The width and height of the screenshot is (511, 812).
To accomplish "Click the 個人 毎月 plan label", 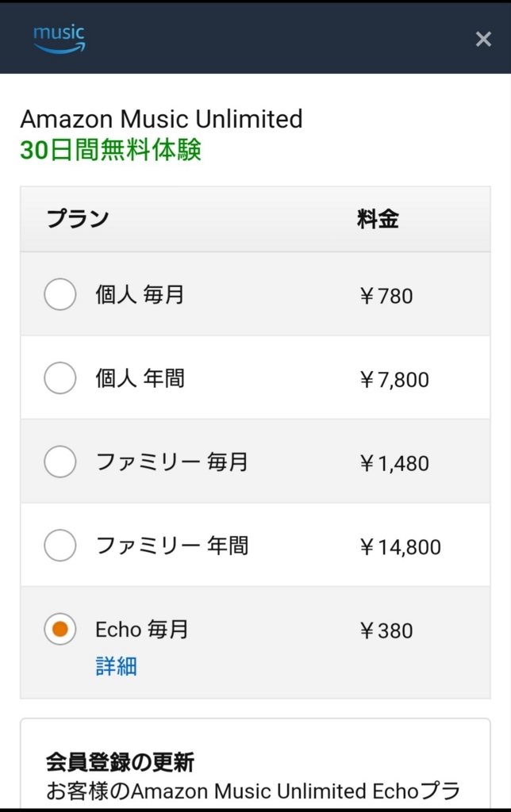I will [x=140, y=294].
